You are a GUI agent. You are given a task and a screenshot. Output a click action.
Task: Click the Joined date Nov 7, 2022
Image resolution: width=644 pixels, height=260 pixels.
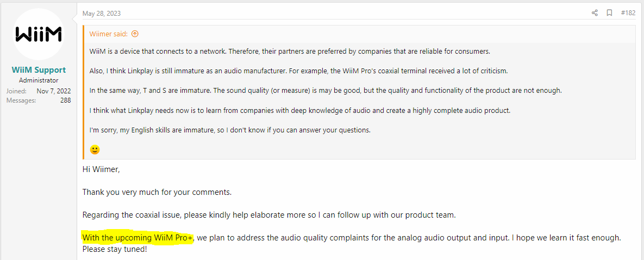(x=54, y=91)
